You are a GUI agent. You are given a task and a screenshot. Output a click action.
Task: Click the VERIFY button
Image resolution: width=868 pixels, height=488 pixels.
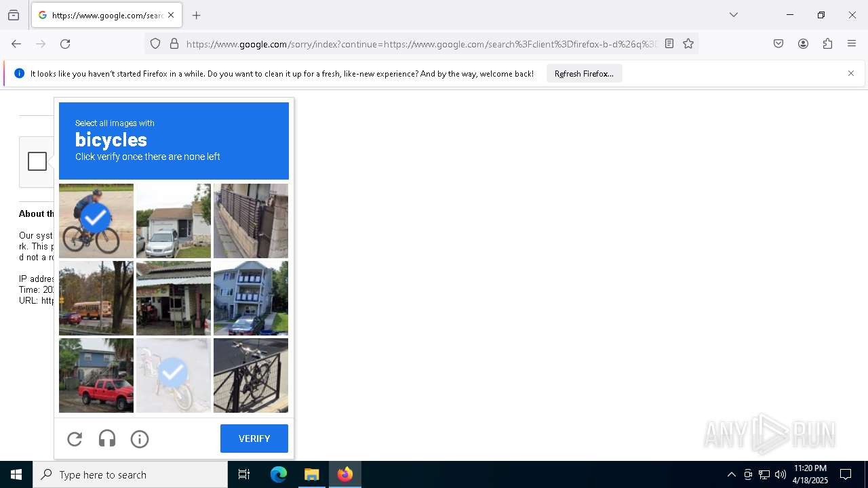tap(254, 439)
